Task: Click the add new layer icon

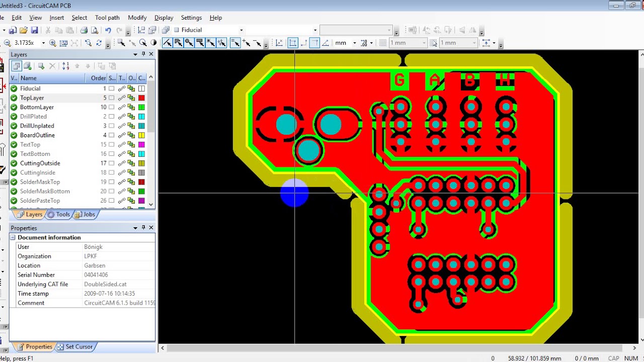Action: [x=41, y=66]
